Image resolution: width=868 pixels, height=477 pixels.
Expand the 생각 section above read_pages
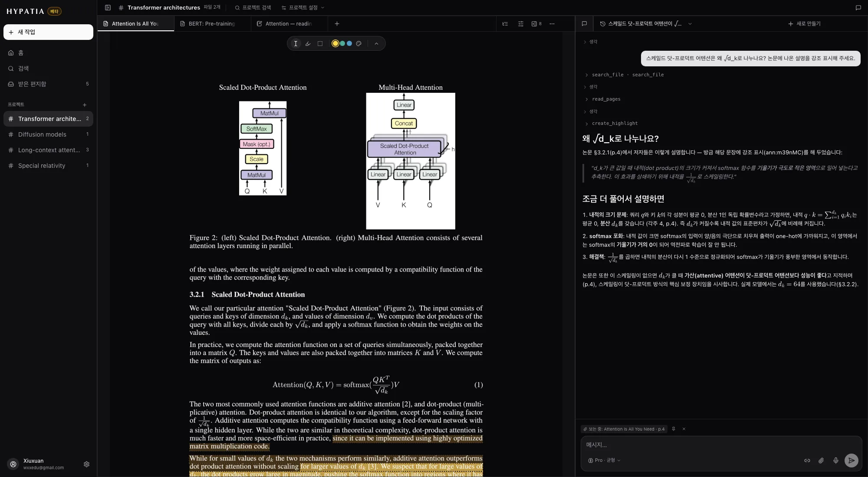(591, 87)
